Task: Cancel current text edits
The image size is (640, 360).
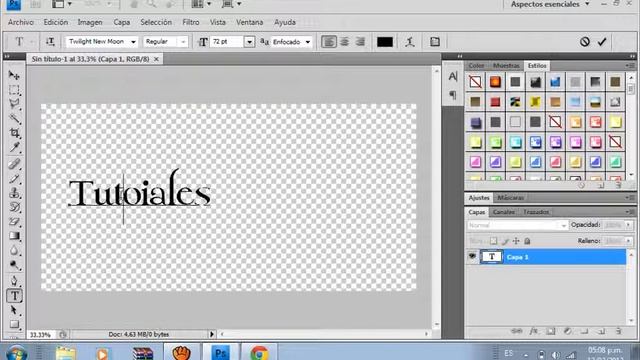Action: click(x=584, y=42)
